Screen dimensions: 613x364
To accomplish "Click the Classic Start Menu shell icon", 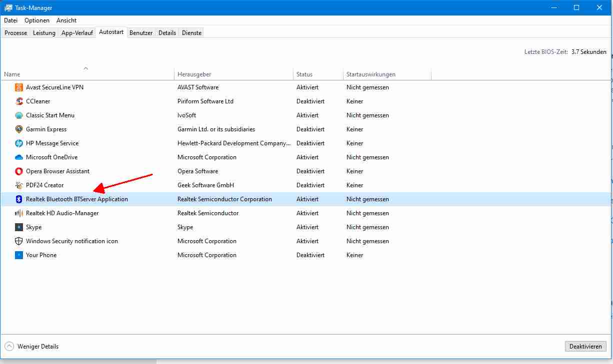I will [19, 115].
